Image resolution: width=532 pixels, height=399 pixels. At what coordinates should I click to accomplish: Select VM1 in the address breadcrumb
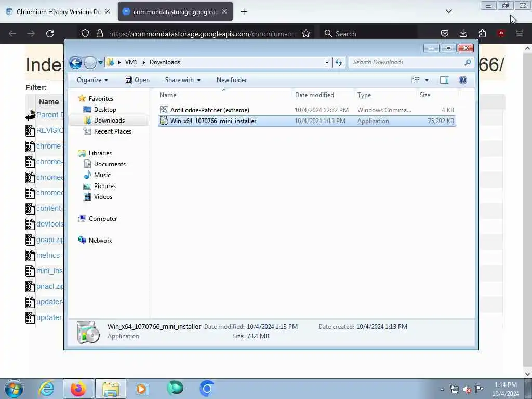(x=131, y=62)
